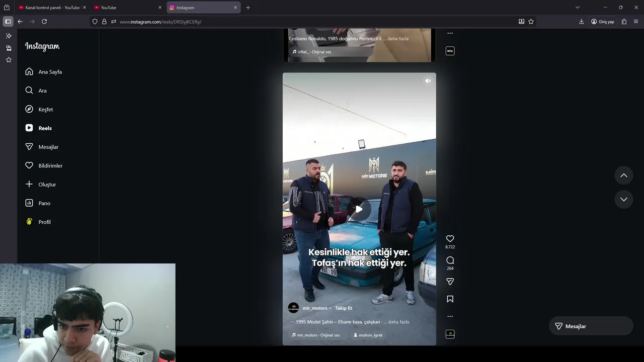Open browser extensions menu
The width and height of the screenshot is (644, 362).
(624, 22)
